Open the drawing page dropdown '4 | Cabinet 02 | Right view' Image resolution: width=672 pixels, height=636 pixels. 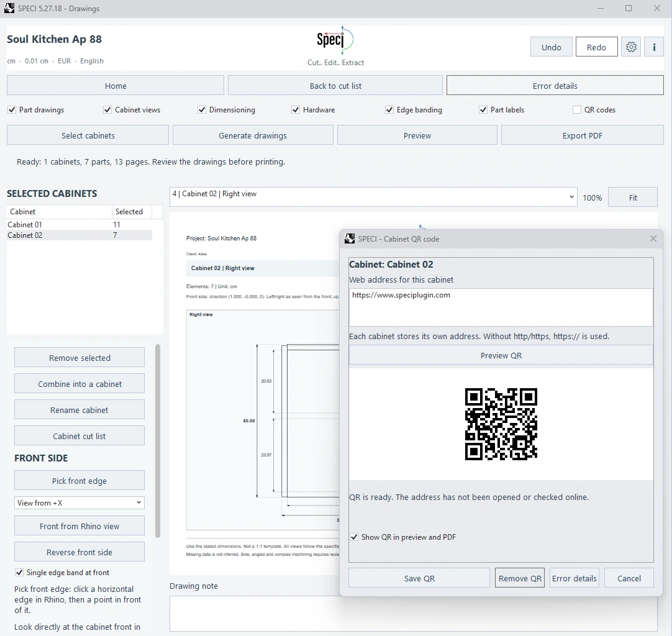tap(373, 197)
